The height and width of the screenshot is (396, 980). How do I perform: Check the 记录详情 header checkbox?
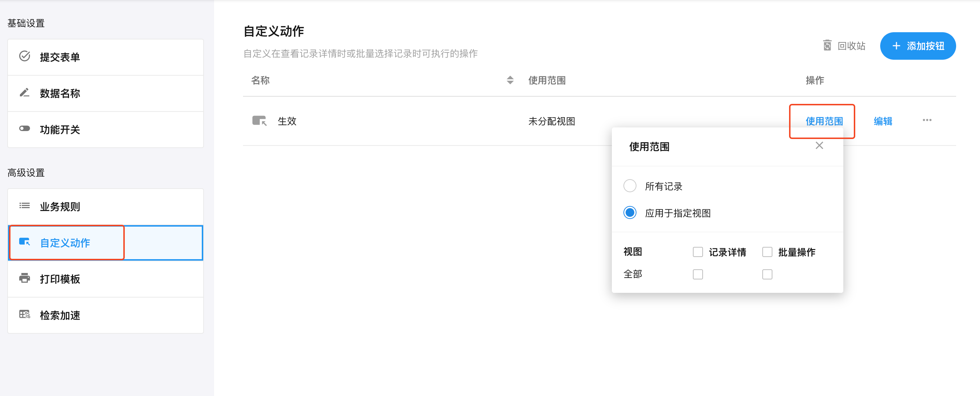[x=697, y=252]
